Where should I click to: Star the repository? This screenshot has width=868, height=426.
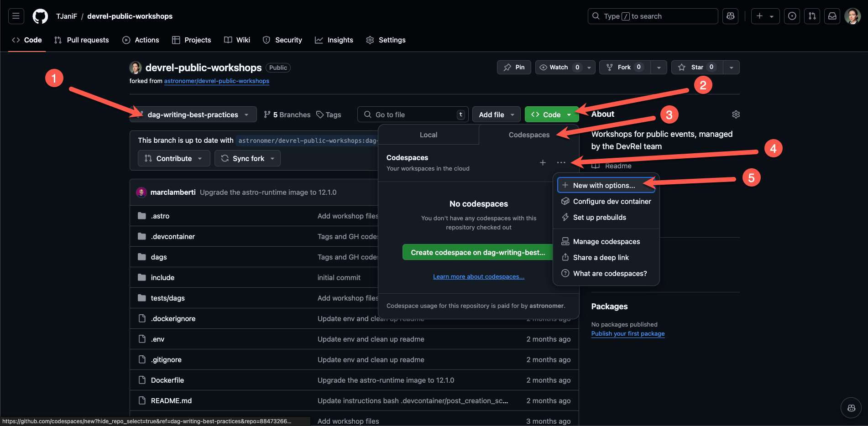pos(697,67)
